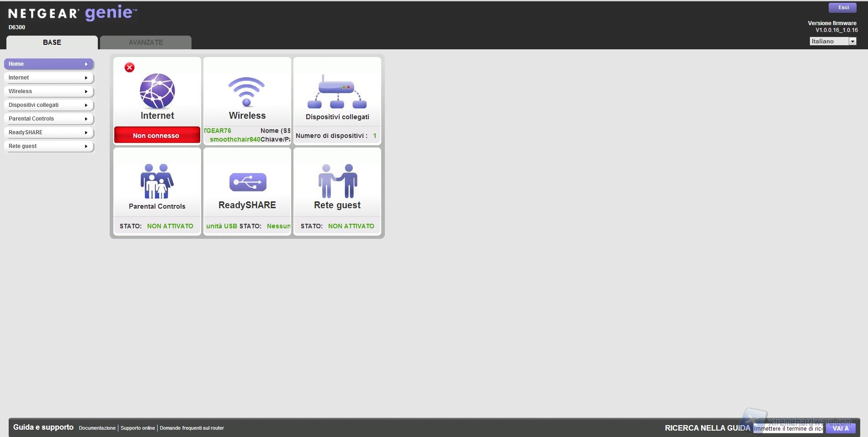Expand the Wireless sidebar menu item
Viewport: 868px width, 437px height.
[x=48, y=91]
